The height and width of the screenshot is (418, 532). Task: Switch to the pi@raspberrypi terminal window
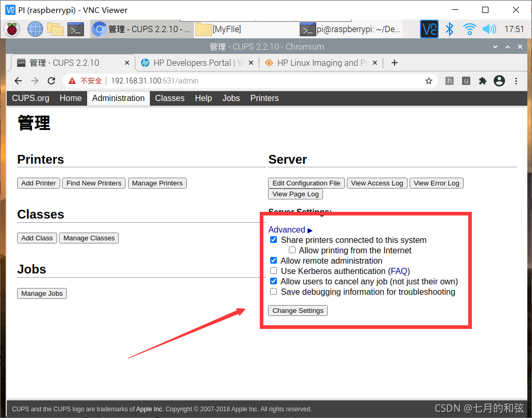[x=350, y=29]
